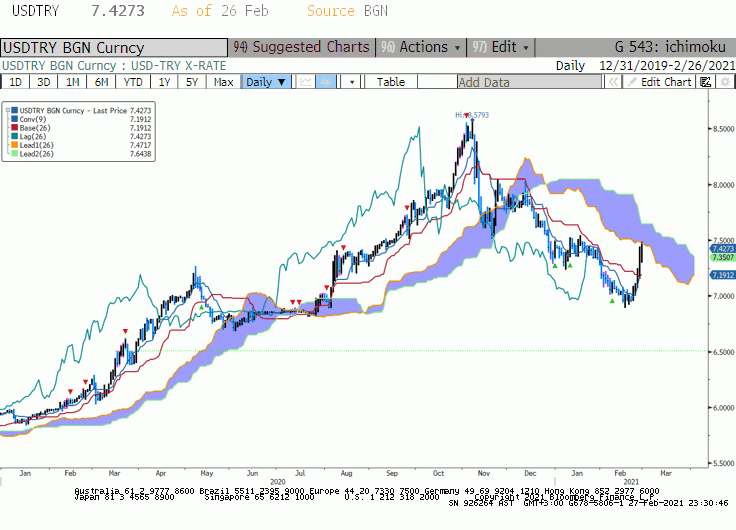Click the double-left collapse arrows icon
This screenshot has width=736, height=530.
[x=613, y=82]
